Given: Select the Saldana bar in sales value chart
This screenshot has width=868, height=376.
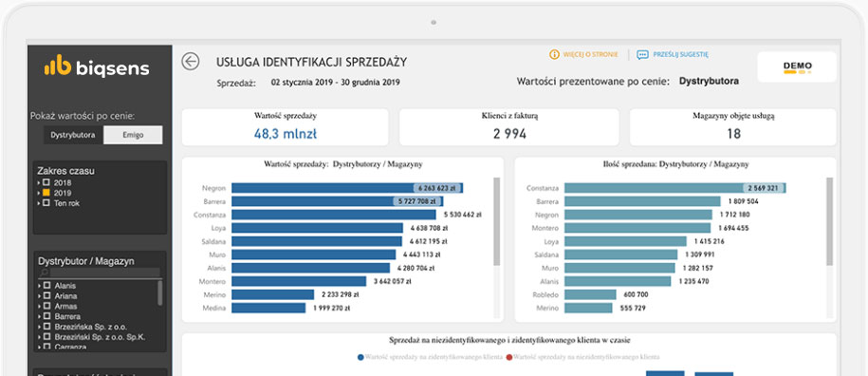Looking at the screenshot, I should (317, 241).
